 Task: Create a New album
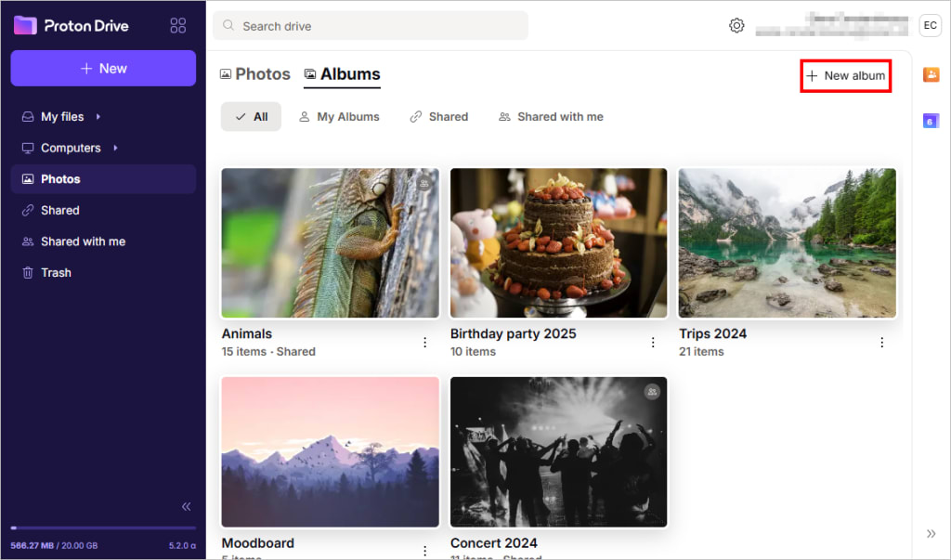click(x=845, y=76)
